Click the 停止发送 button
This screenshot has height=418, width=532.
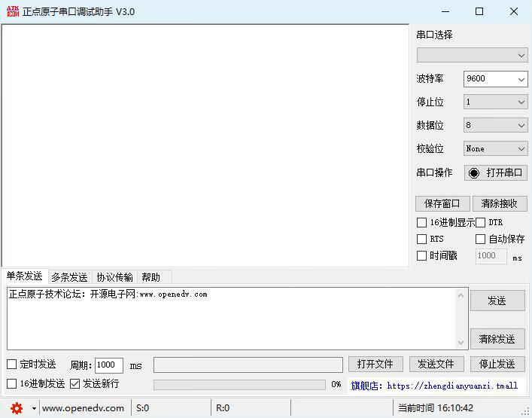pyautogui.click(x=497, y=364)
